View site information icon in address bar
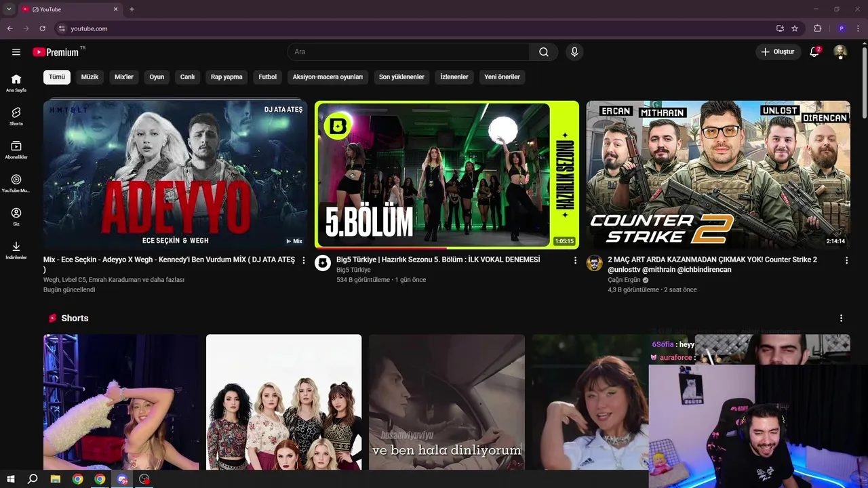The width and height of the screenshot is (868, 488). [x=62, y=28]
